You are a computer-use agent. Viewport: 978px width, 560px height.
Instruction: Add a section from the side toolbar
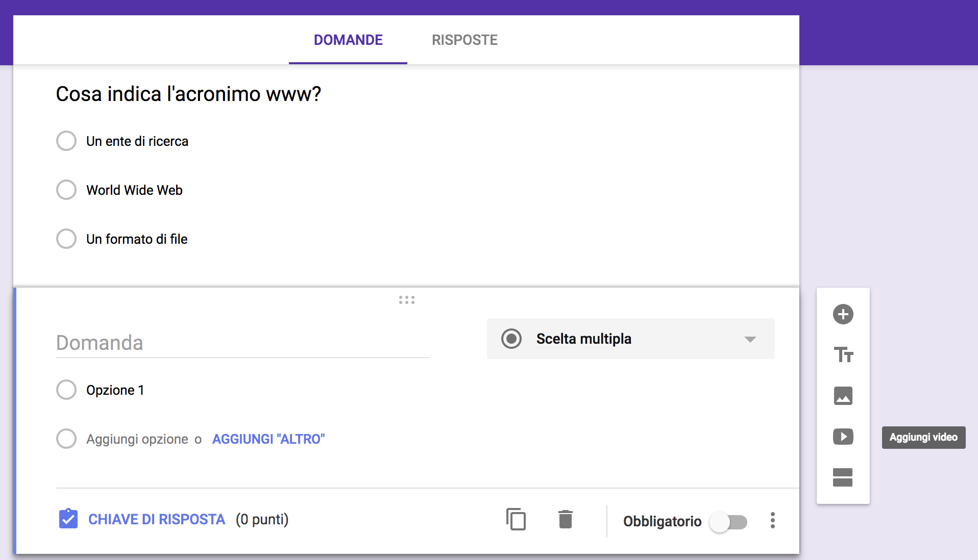point(843,477)
